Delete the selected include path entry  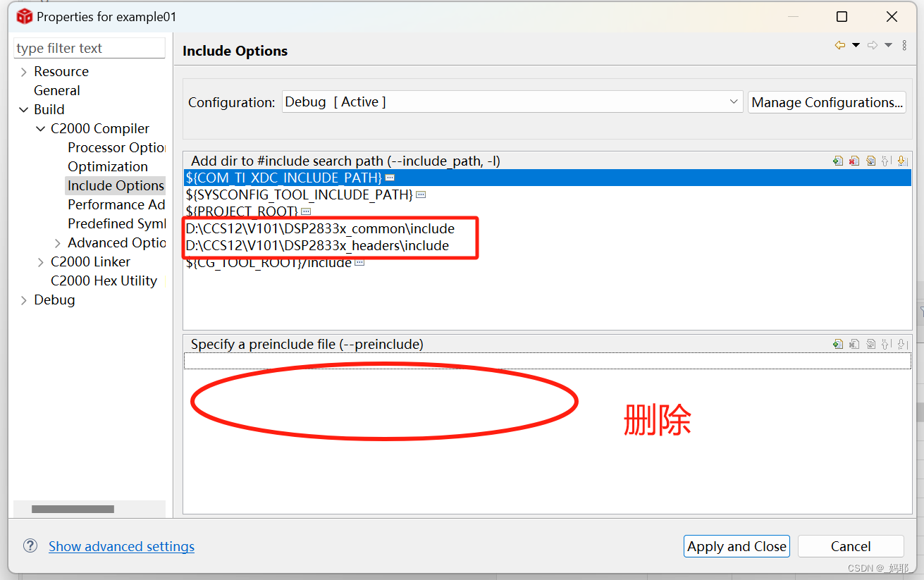tap(854, 161)
